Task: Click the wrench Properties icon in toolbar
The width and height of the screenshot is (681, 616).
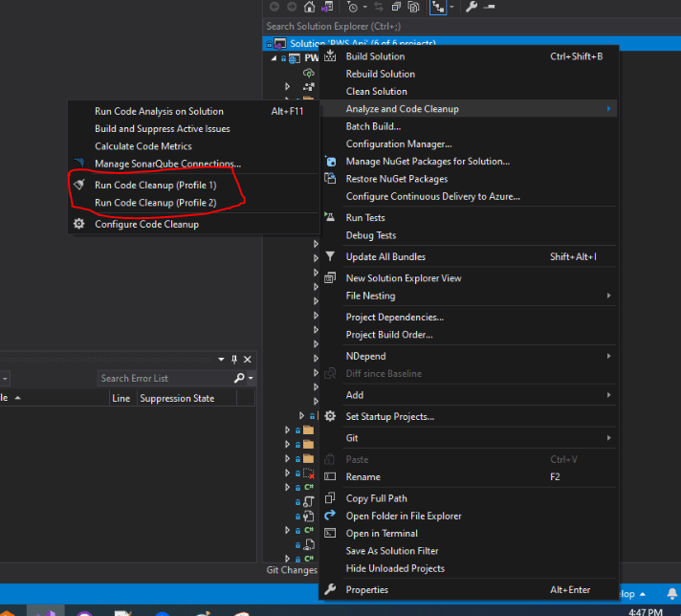Action: (472, 7)
